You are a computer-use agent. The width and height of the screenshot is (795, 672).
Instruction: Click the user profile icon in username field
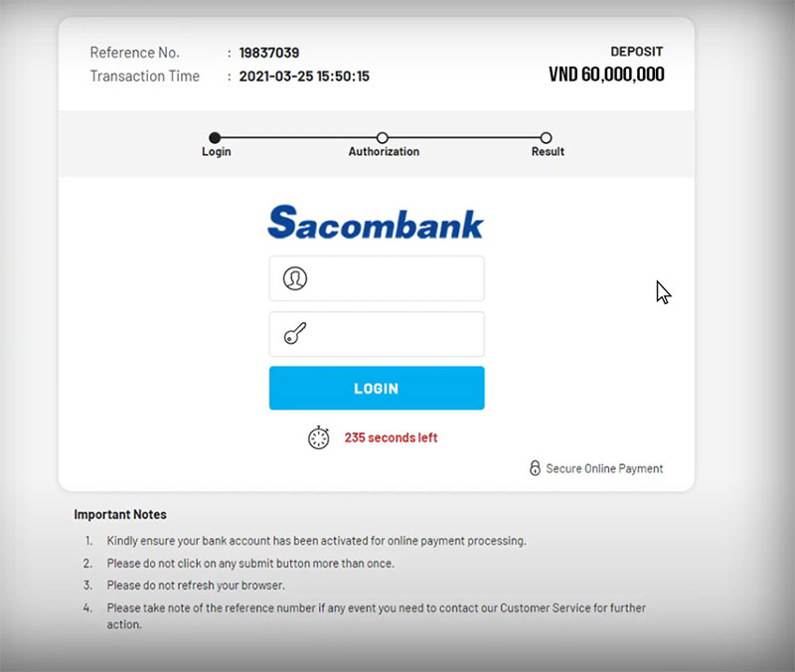(x=295, y=278)
